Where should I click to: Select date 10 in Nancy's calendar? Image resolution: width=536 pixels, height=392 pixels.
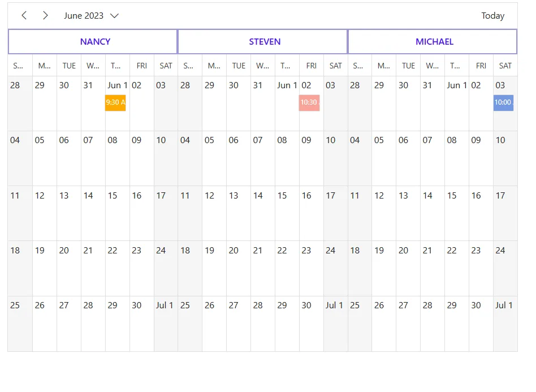[166, 158]
